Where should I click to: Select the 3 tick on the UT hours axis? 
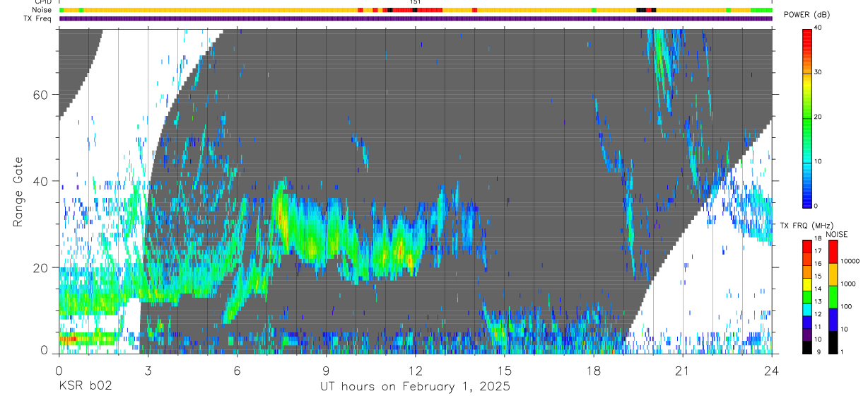pos(148,370)
